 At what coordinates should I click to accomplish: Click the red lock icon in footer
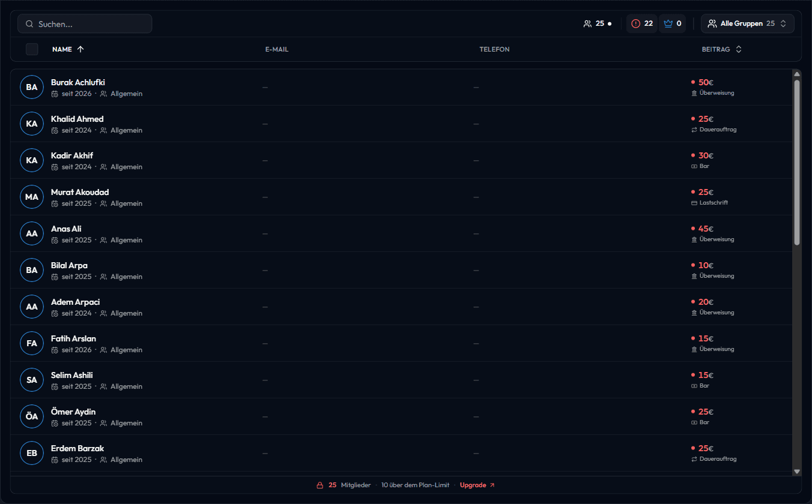tap(320, 485)
